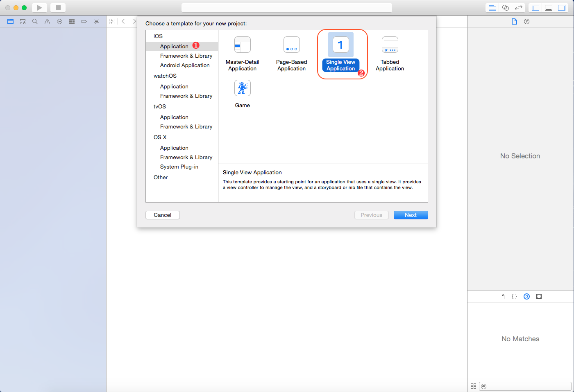Open the Find navigator magnifier icon
This screenshot has width=574, height=392.
(x=35, y=22)
